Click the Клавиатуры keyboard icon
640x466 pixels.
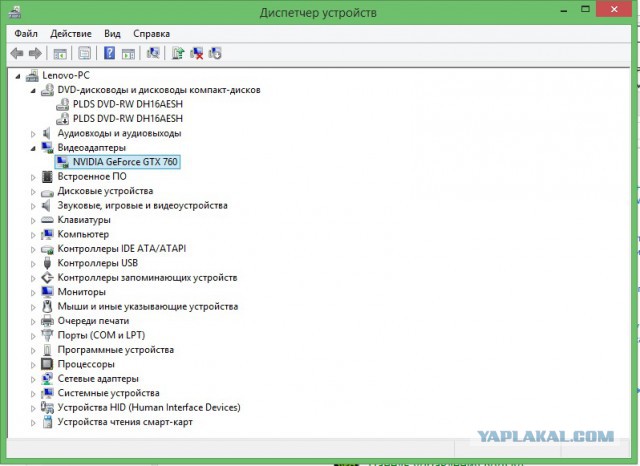pyautogui.click(x=47, y=220)
